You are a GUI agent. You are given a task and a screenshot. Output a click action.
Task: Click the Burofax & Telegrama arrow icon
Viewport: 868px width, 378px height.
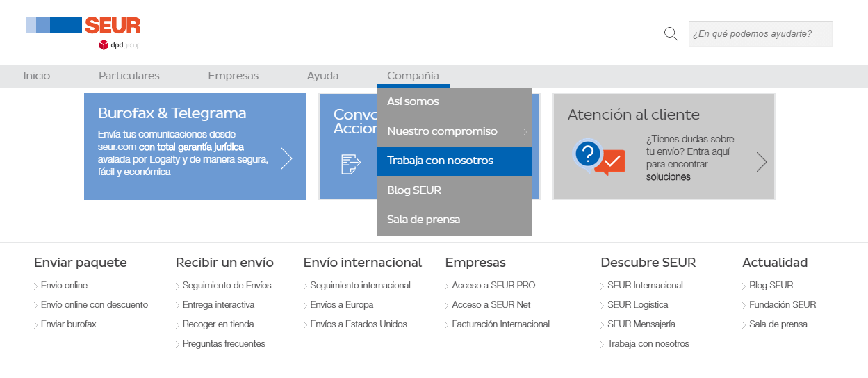pos(286,158)
